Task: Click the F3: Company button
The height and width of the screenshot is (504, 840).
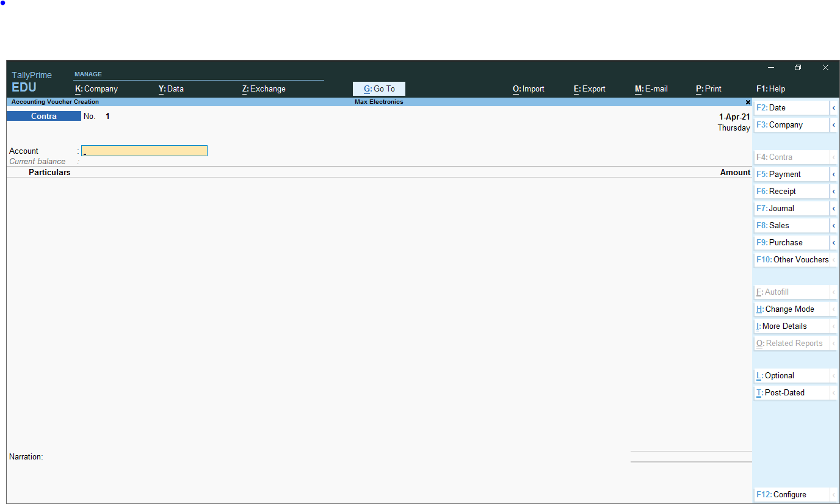Action: 792,124
